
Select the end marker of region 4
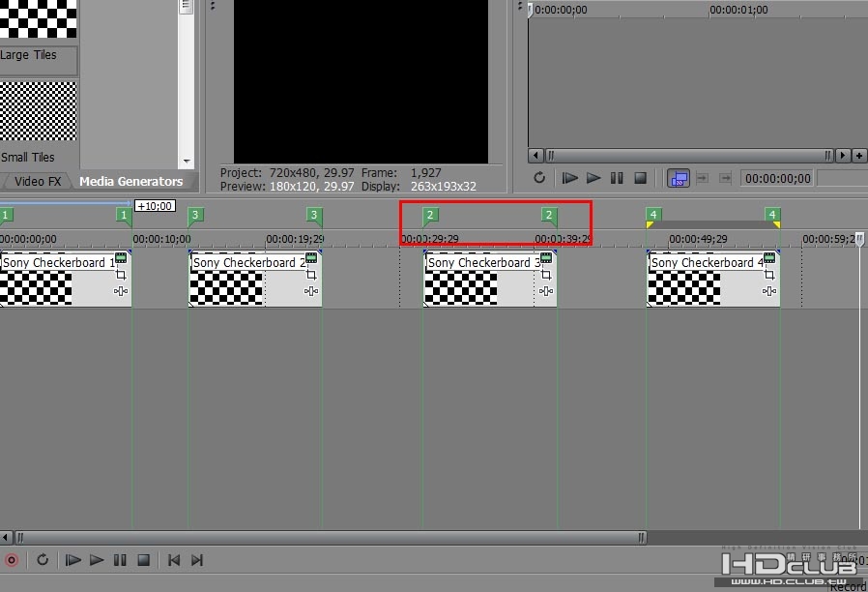point(772,215)
